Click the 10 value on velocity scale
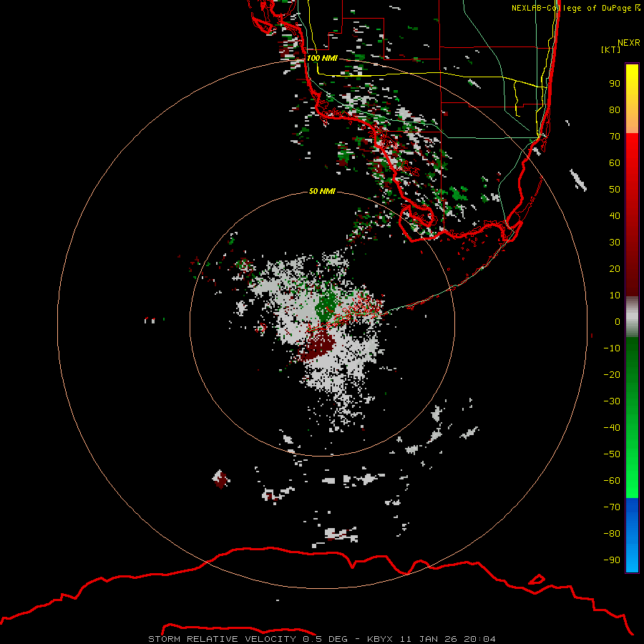Screen dimensions: 644x644 [615, 296]
